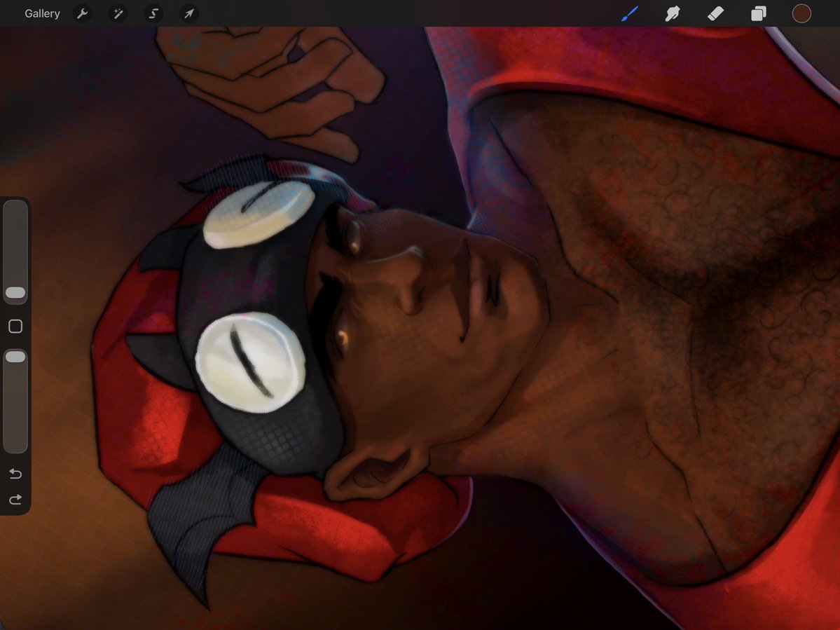
Task: Select the Eraser tool
Action: [x=716, y=13]
